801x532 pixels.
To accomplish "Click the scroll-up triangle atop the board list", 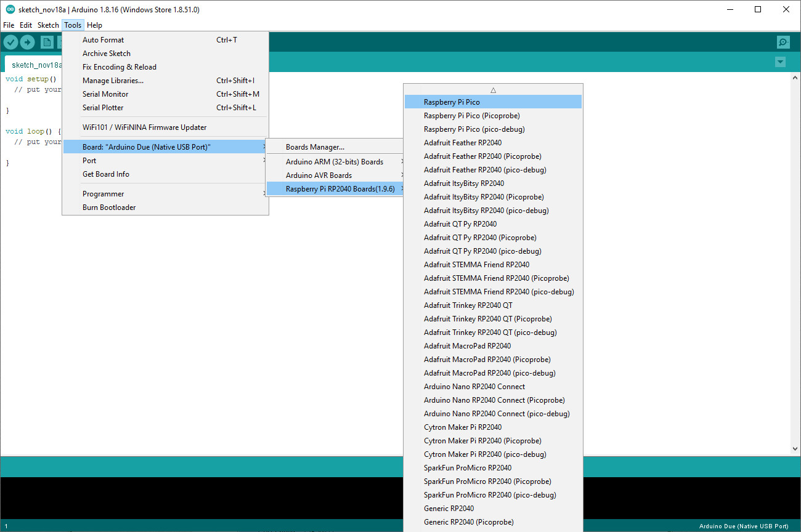I will pyautogui.click(x=493, y=90).
